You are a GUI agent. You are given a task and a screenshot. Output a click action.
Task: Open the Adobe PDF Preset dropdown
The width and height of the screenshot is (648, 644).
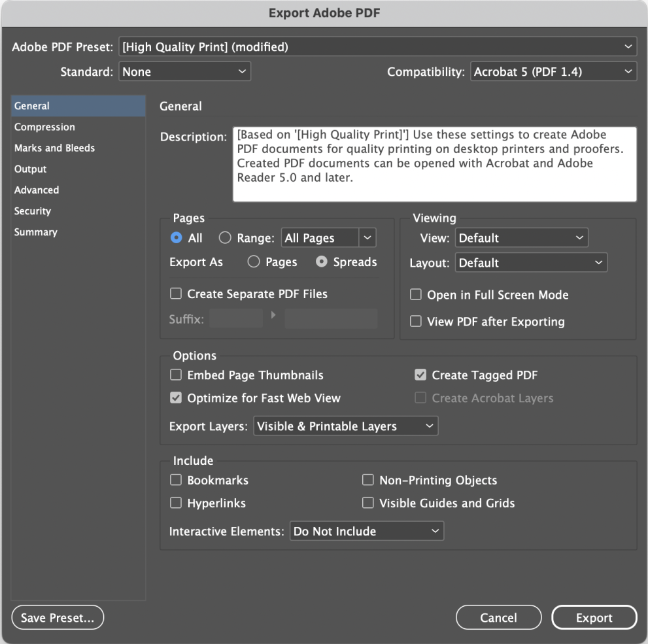click(377, 46)
